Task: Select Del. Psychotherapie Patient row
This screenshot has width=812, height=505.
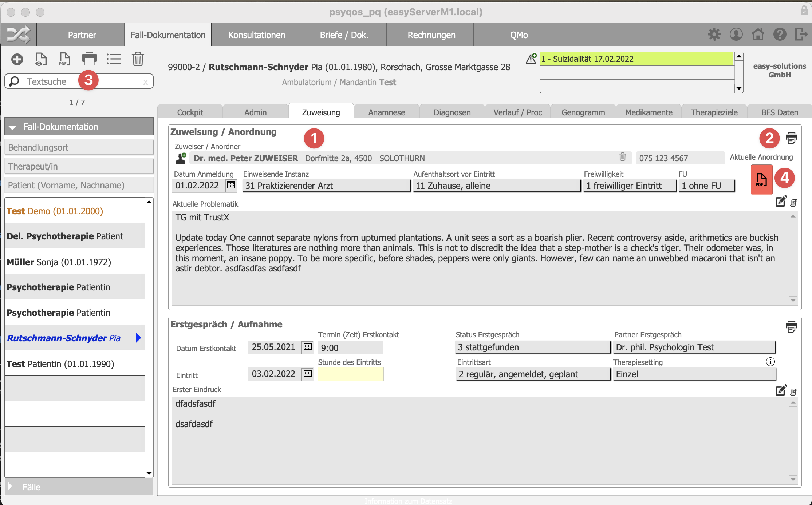Action: click(75, 236)
